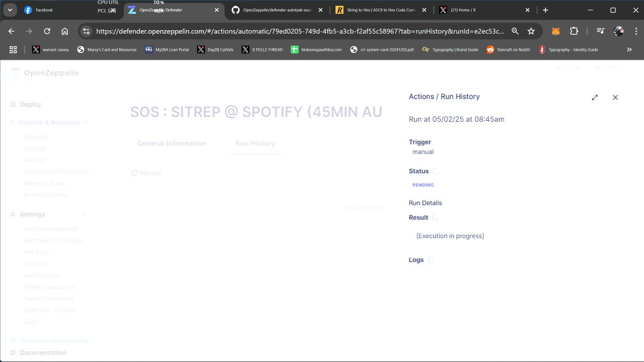
Task: Show more bookmarks with the chevron
Action: (x=629, y=49)
